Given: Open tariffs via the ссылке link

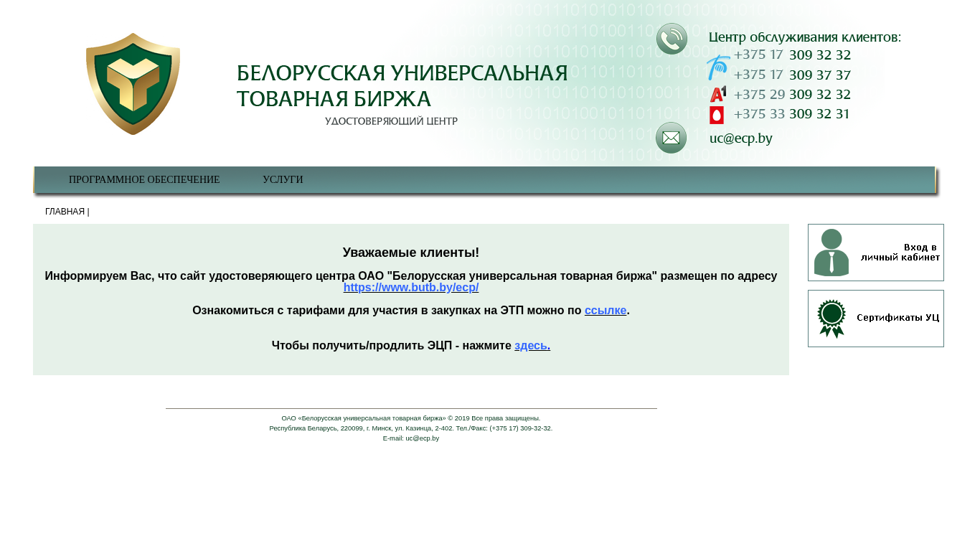Looking at the screenshot, I should 606,311.
